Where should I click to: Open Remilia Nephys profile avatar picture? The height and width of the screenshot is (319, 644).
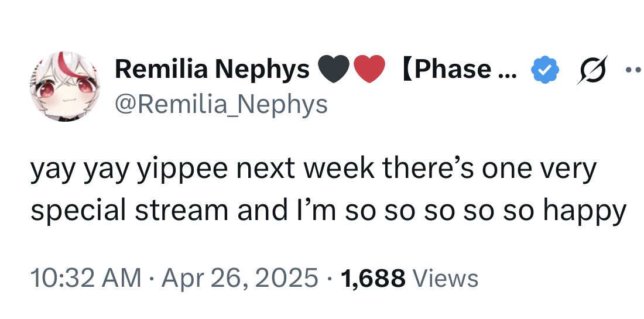[65, 87]
